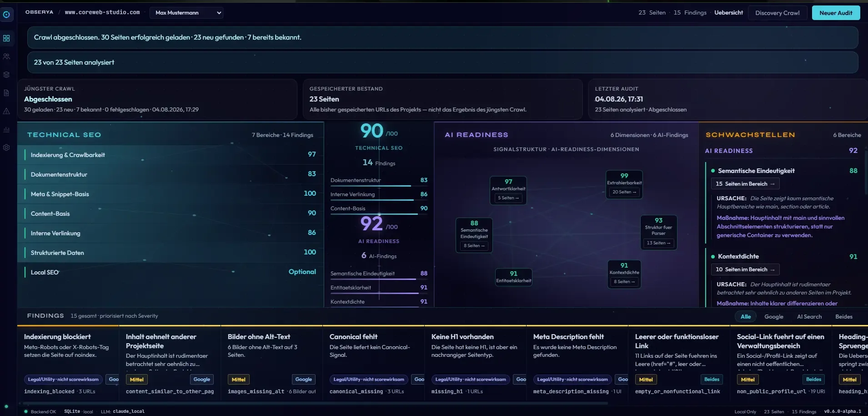Open the Indexierung blockiert finding card
This screenshot has height=416, width=868.
[x=68, y=363]
